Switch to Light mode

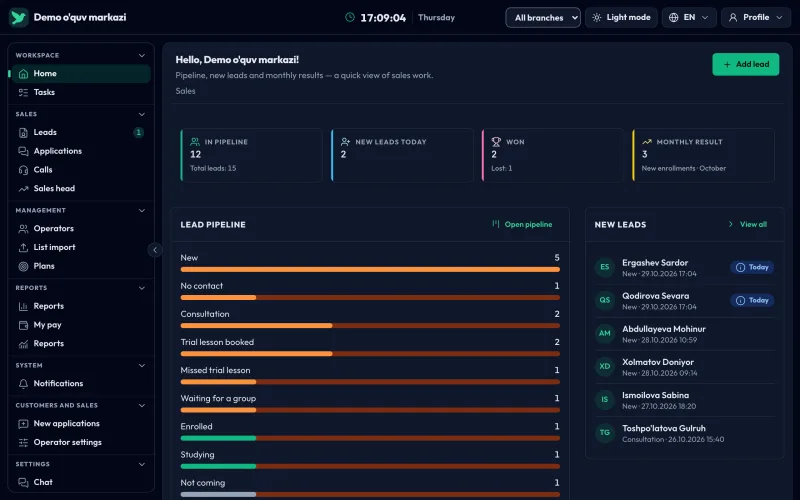[621, 17]
